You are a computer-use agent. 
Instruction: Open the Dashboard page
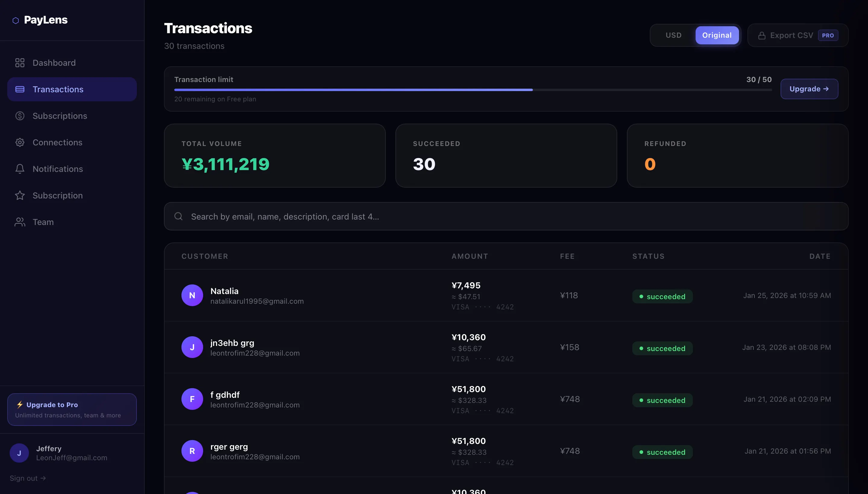pyautogui.click(x=72, y=63)
